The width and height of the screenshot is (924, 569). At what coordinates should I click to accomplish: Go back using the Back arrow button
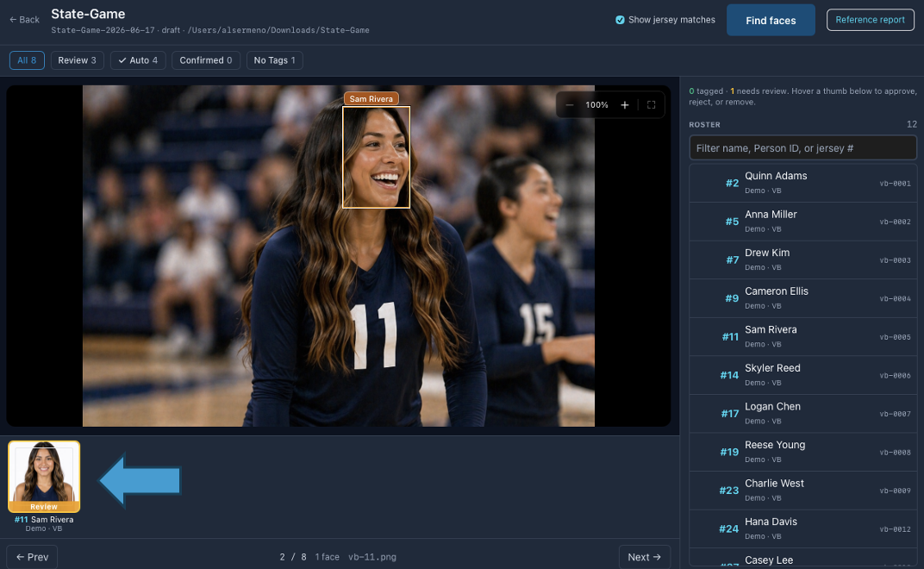(x=25, y=20)
